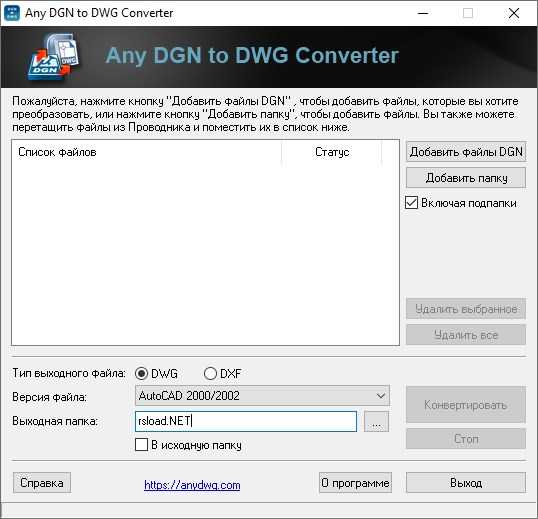
Task: Minimize the converter window
Action: click(x=423, y=13)
